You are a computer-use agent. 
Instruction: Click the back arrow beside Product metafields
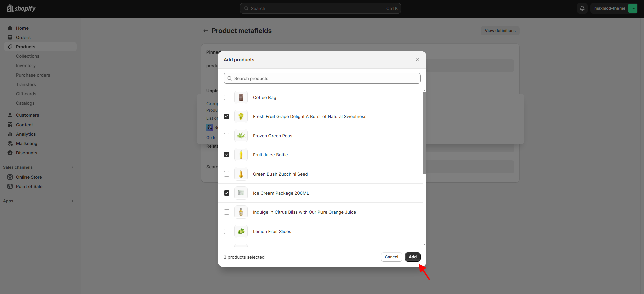(206, 31)
